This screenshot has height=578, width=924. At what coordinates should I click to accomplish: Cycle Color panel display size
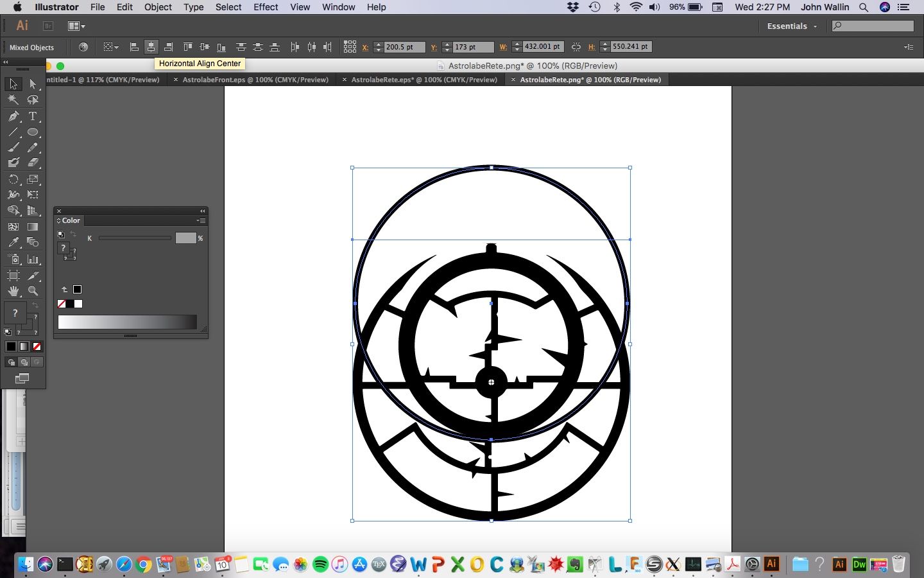(x=59, y=221)
